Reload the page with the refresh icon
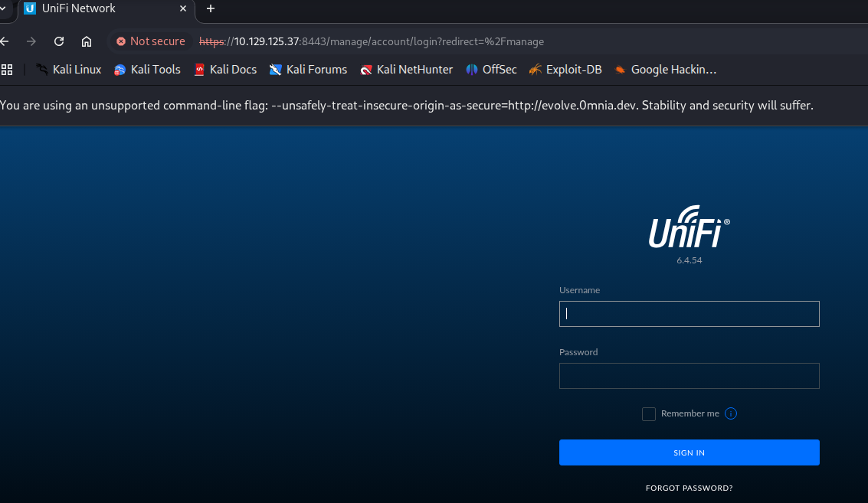Screen dimensions: 868x503 pos(59,41)
